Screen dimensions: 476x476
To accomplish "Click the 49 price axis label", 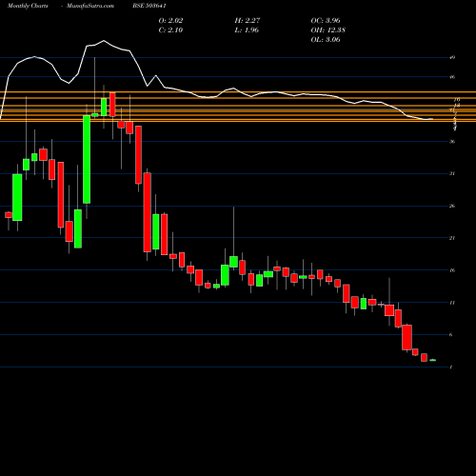I will click(x=452, y=57).
